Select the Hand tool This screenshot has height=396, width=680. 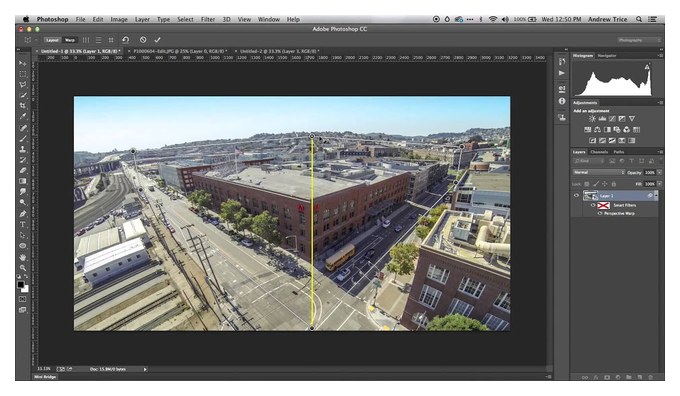click(x=23, y=257)
